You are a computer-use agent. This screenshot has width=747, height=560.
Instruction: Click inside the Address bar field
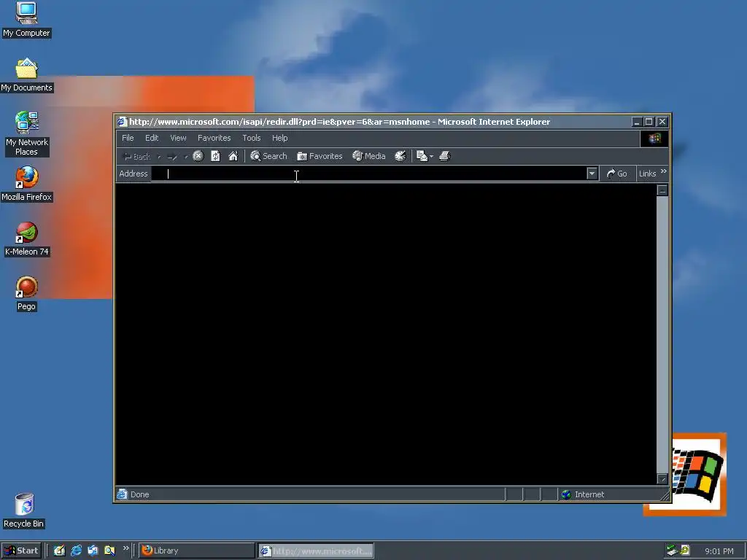[x=369, y=174]
